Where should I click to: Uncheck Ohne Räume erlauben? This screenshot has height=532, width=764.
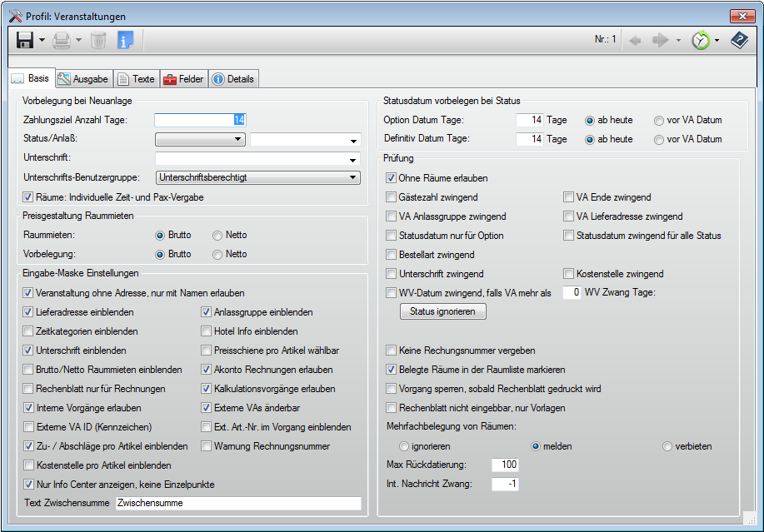pyautogui.click(x=392, y=178)
